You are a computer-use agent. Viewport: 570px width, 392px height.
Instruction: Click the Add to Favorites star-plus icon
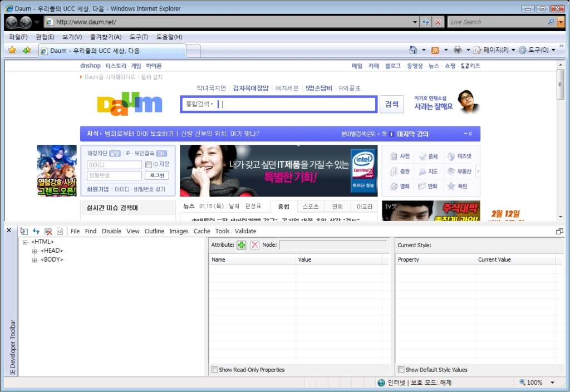(x=27, y=50)
